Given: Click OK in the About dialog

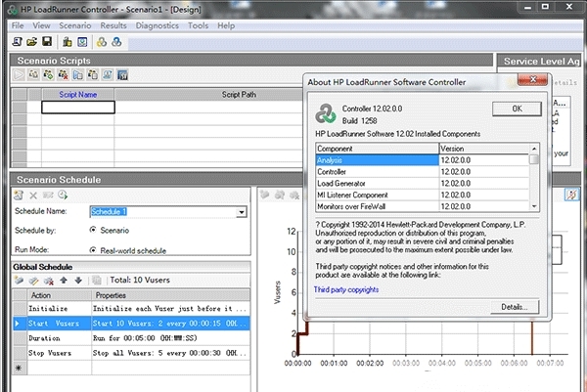Looking at the screenshot, I should point(517,109).
